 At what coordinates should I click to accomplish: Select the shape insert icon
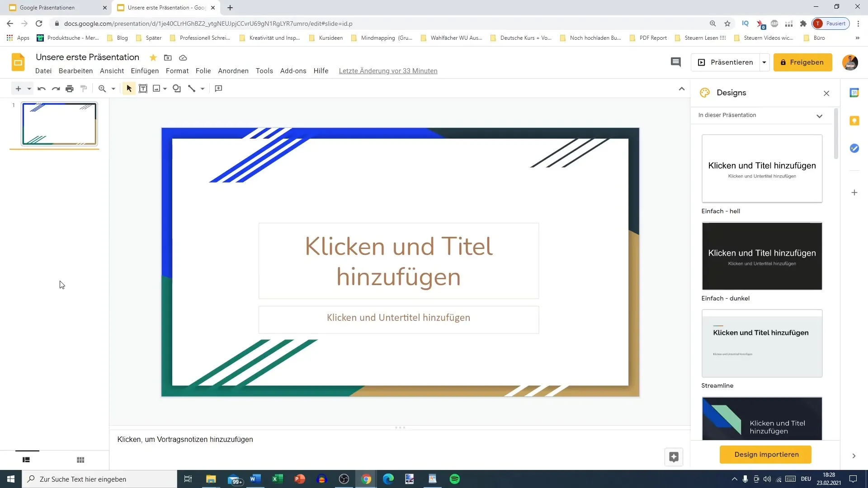coord(176,88)
